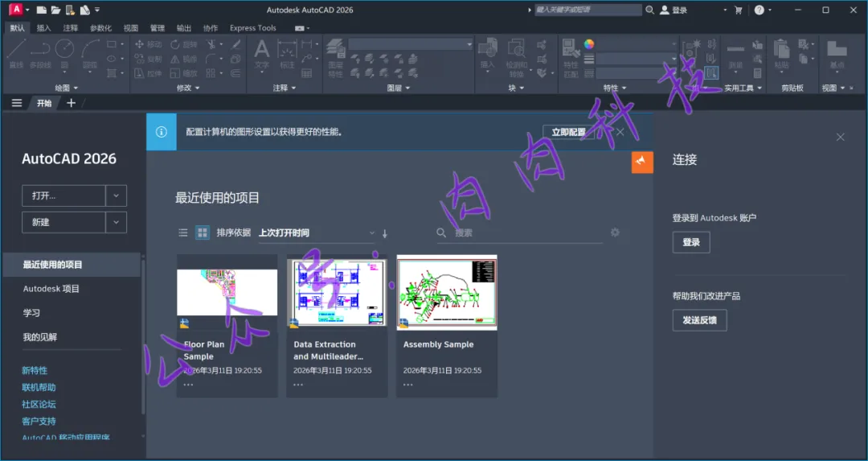Toggle ribbon minimize button after Express Tools
Screen dimensions: 868x461
301,27
